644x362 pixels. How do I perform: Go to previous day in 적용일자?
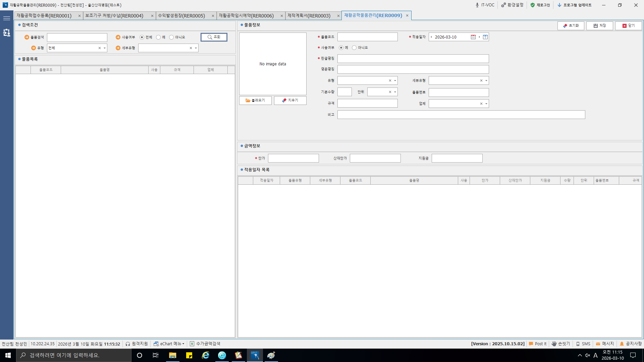(431, 37)
